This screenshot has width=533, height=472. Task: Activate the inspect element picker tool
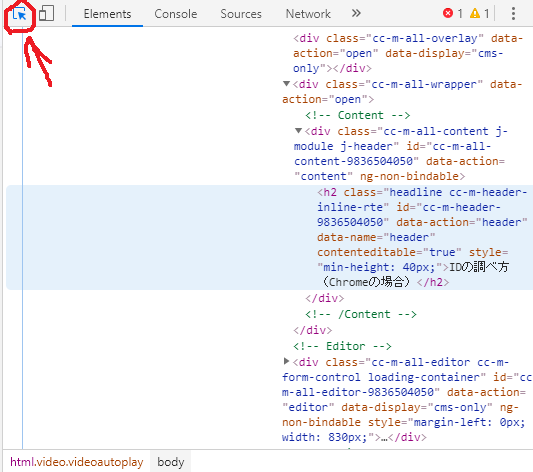coord(19,14)
